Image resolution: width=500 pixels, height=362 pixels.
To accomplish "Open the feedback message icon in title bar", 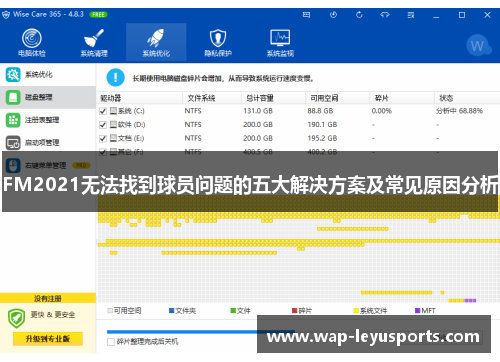I will pos(306,15).
